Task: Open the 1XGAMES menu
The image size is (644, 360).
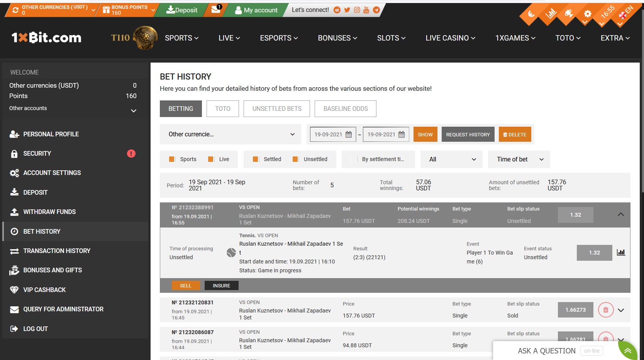Action: click(x=515, y=38)
